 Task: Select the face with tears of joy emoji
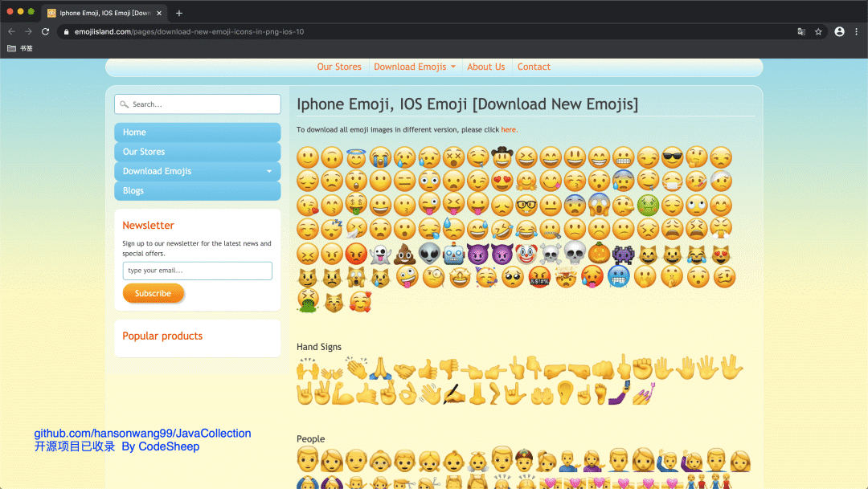click(x=526, y=229)
